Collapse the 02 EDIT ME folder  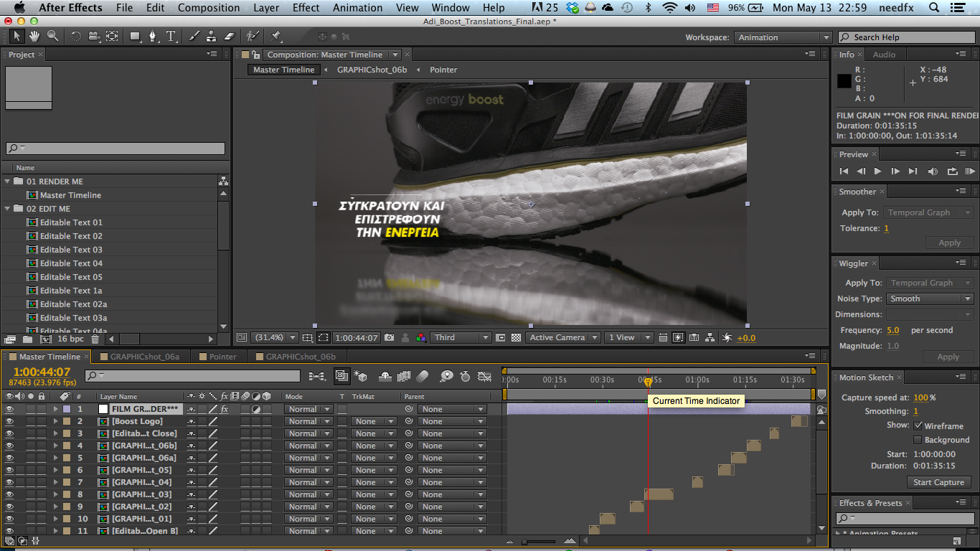(7, 209)
